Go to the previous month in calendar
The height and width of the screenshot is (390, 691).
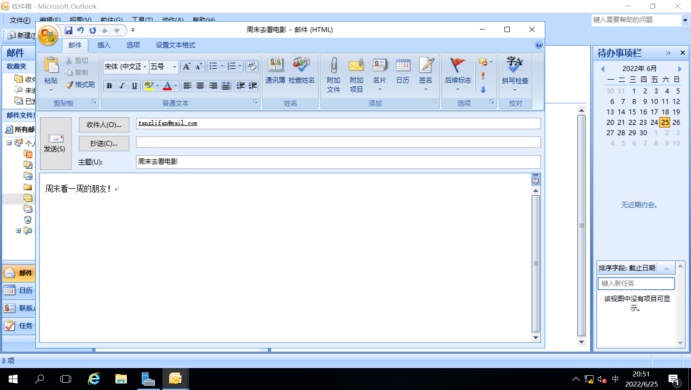tap(603, 69)
